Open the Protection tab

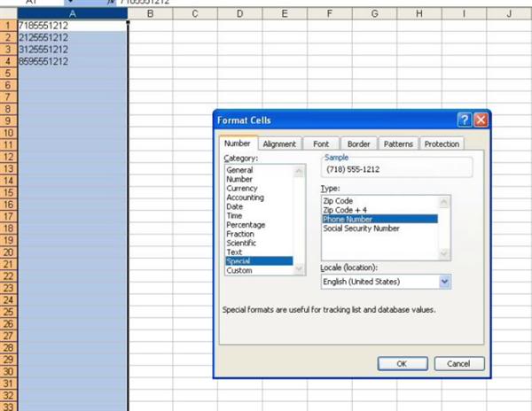[442, 143]
